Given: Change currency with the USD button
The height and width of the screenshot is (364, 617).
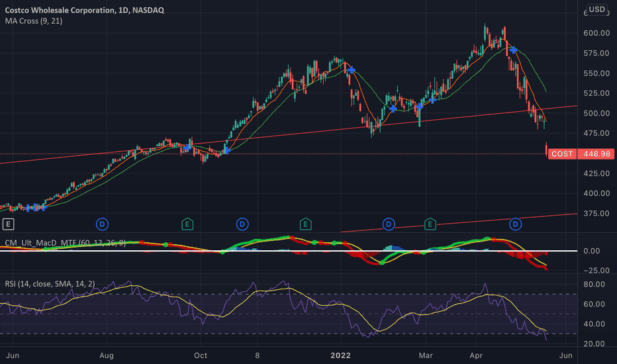Looking at the screenshot, I should 596,9.
